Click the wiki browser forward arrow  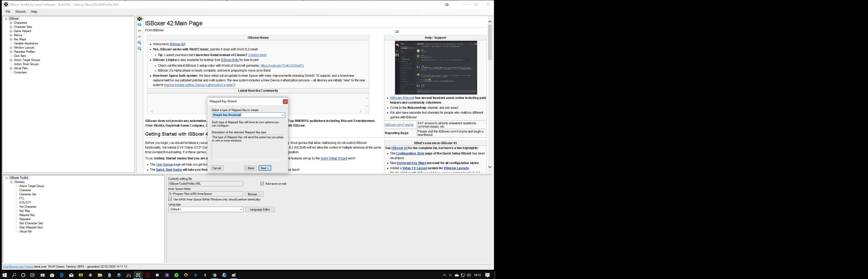(x=139, y=37)
